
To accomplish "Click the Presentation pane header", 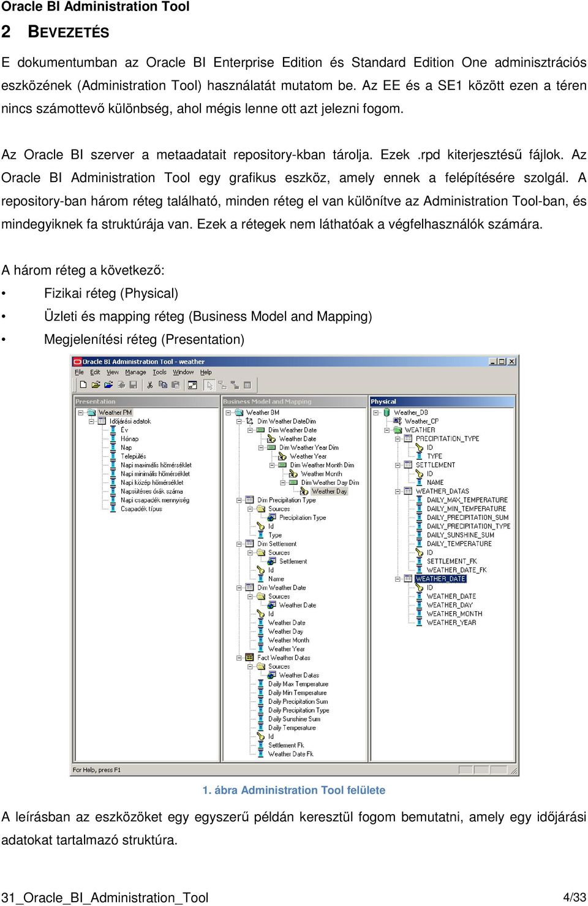I will (146, 402).
